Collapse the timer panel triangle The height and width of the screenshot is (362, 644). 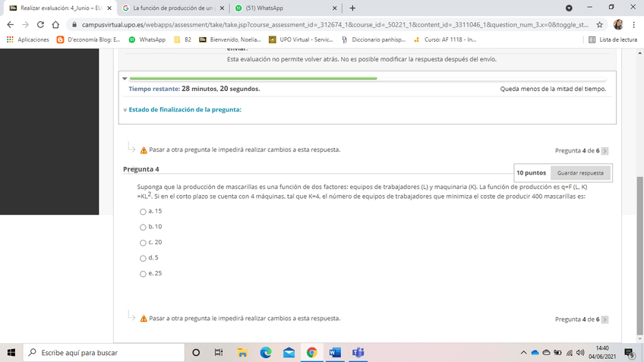click(125, 78)
